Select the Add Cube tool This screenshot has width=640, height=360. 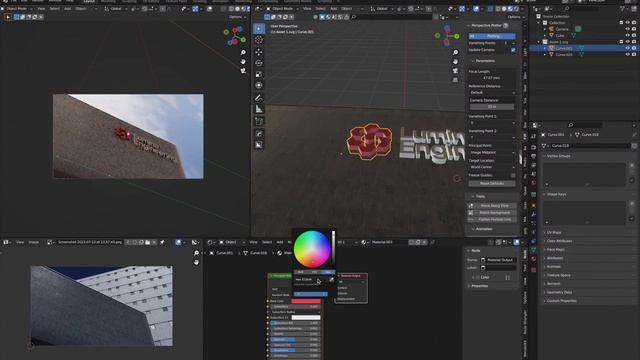pyautogui.click(x=259, y=121)
